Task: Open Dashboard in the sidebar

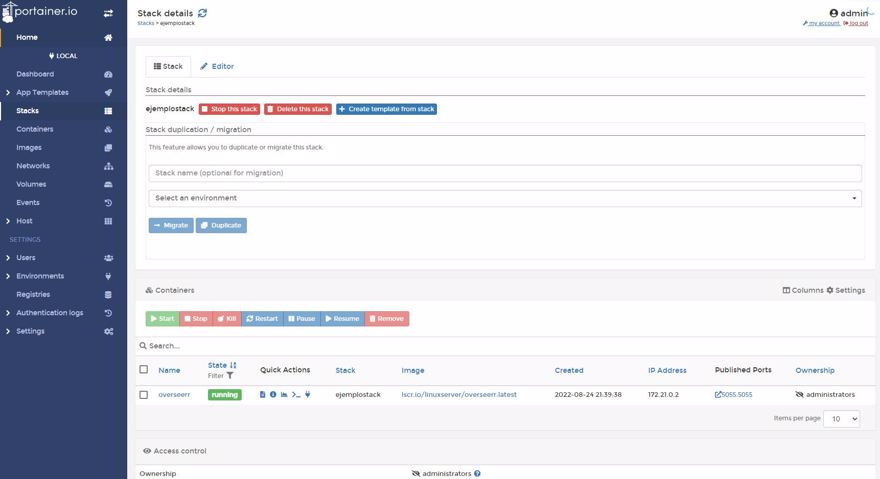Action: tap(35, 74)
